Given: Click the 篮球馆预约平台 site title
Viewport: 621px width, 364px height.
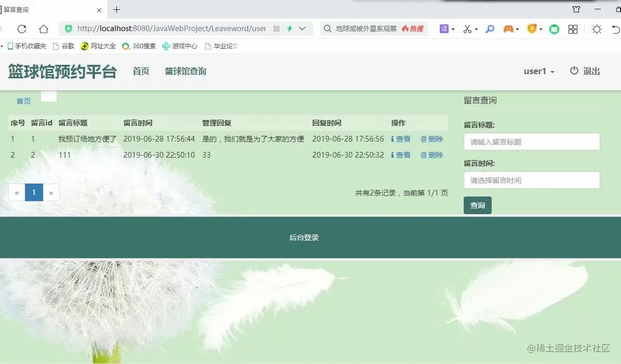Looking at the screenshot, I should 63,71.
